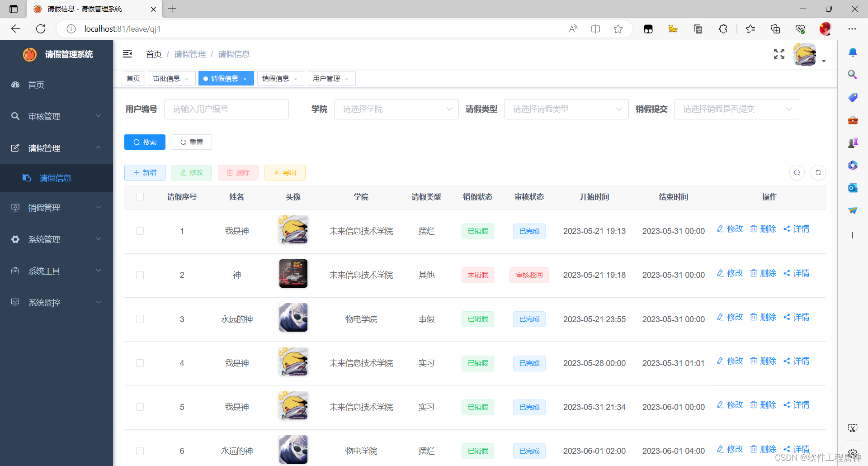This screenshot has width=868, height=466.
Task: Expand 系统管理 in sidebar
Action: pyautogui.click(x=57, y=239)
